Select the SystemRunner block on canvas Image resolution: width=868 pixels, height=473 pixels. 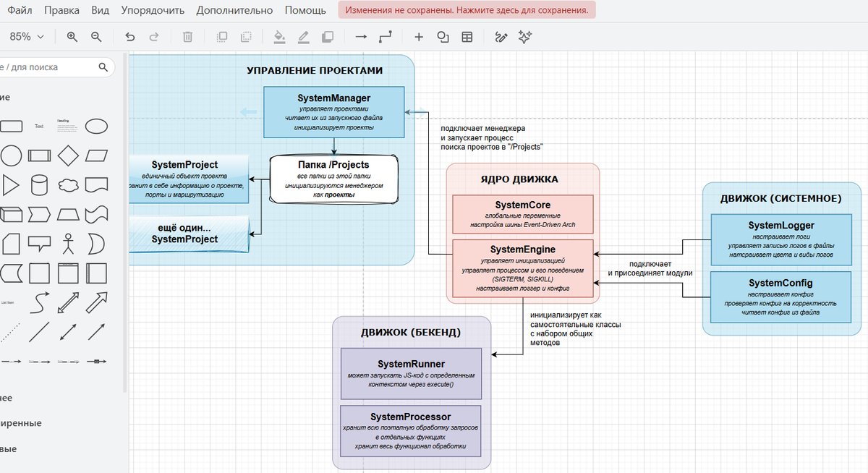(x=411, y=373)
